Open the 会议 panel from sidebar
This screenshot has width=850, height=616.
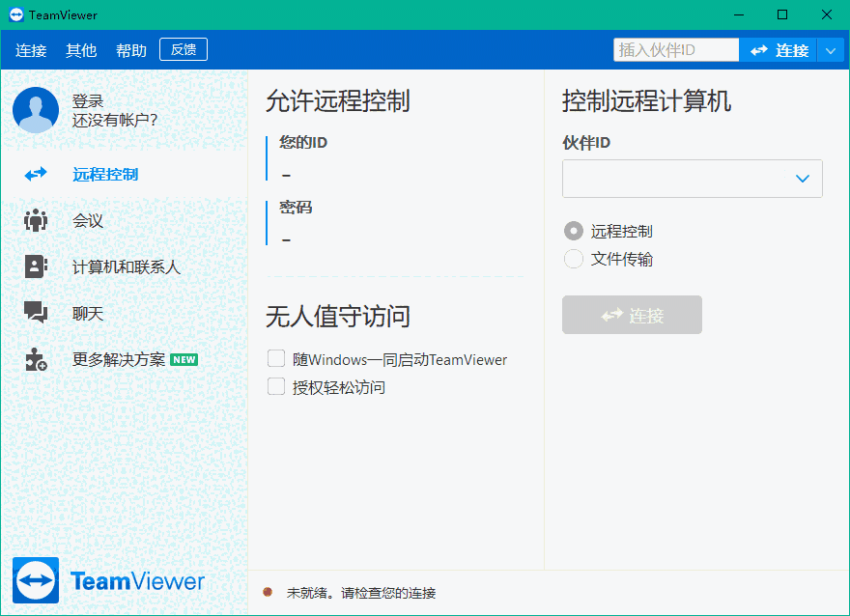[x=35, y=220]
